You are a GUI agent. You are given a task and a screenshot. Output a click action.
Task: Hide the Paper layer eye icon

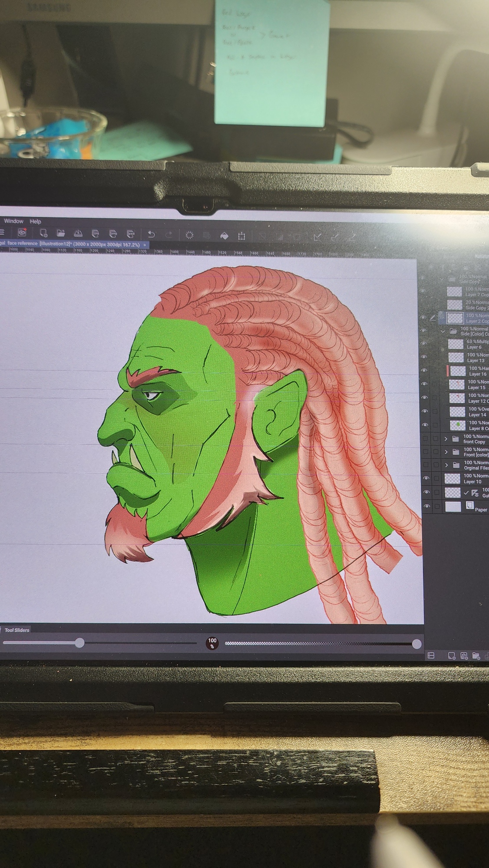tap(426, 506)
